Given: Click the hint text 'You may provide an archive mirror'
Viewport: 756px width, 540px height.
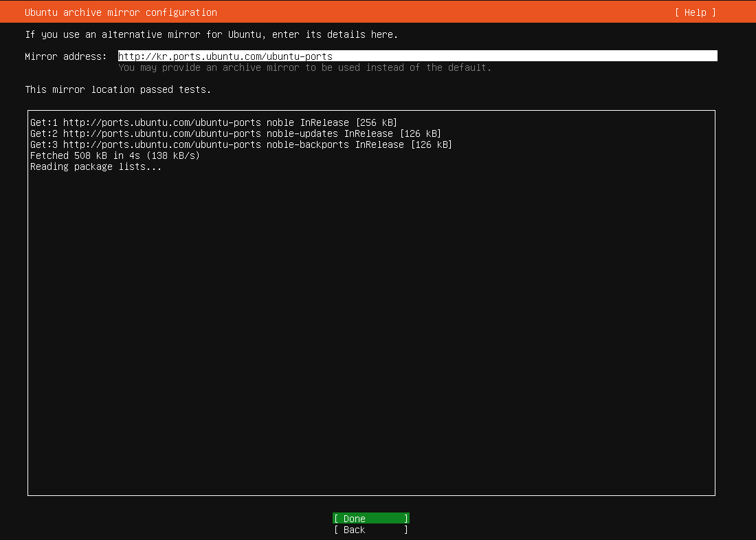Looking at the screenshot, I should [304, 67].
